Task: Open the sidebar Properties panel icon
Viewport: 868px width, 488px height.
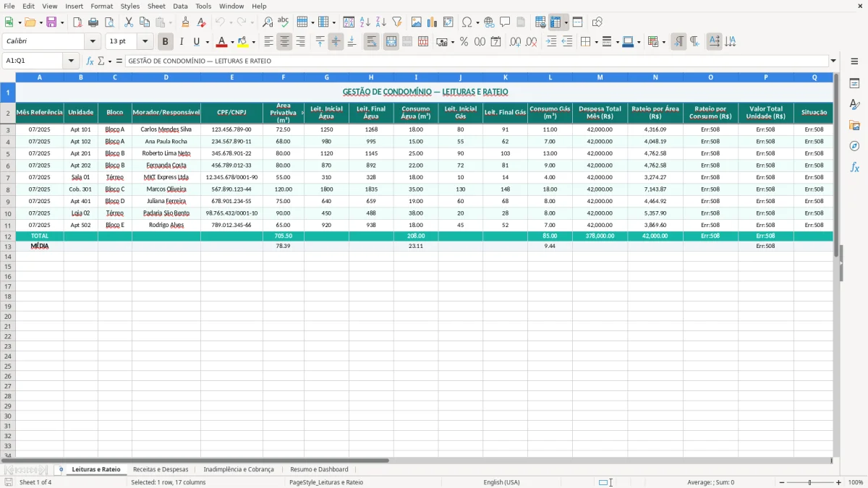Action: (854, 84)
